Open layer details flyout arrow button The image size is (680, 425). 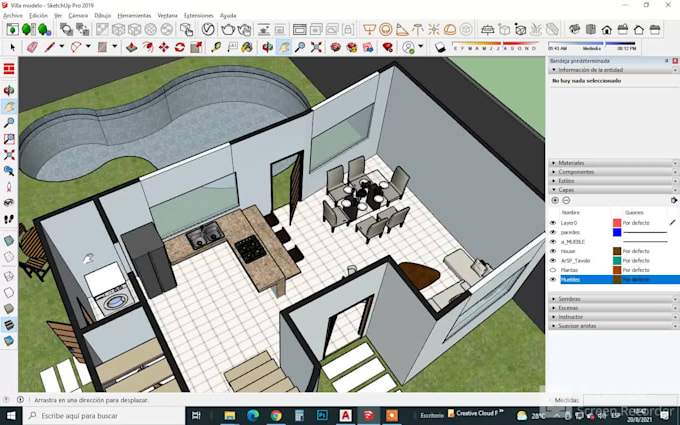pyautogui.click(x=673, y=200)
